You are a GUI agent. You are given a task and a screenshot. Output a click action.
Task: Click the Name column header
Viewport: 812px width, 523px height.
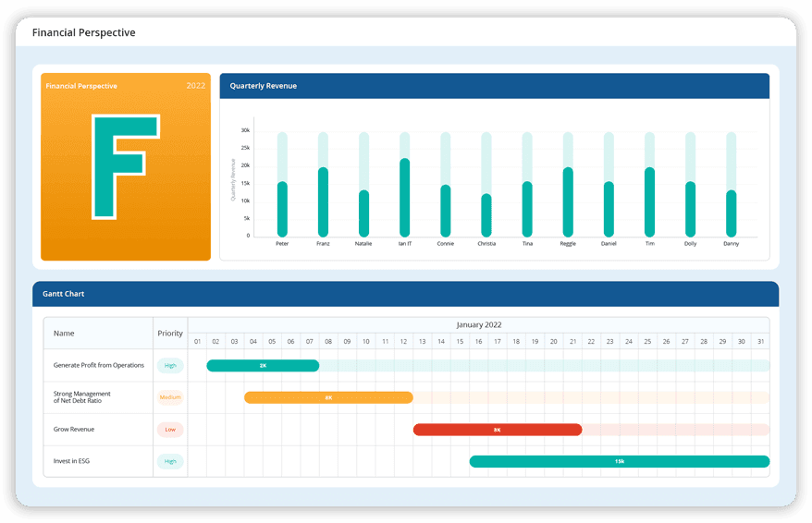click(x=64, y=333)
